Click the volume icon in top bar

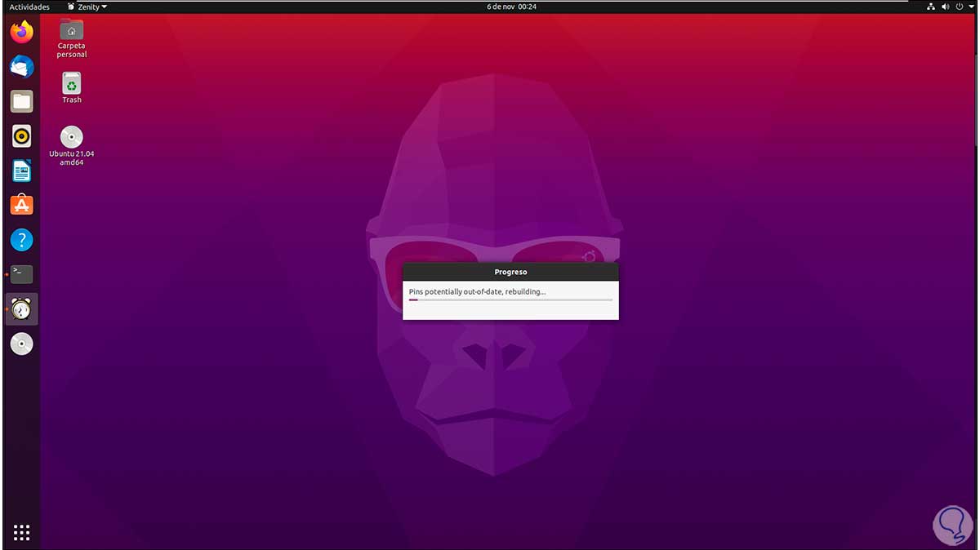tap(947, 7)
